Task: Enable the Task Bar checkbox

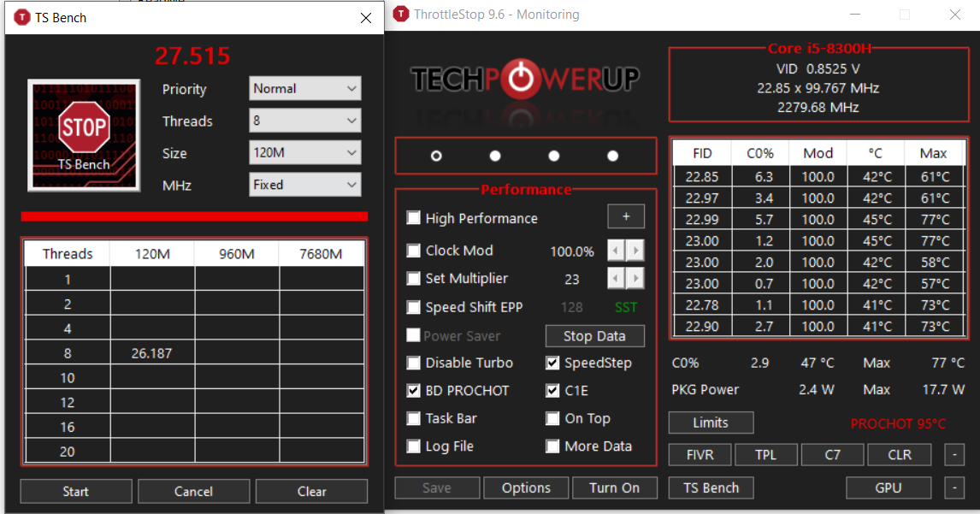Action: 413,418
